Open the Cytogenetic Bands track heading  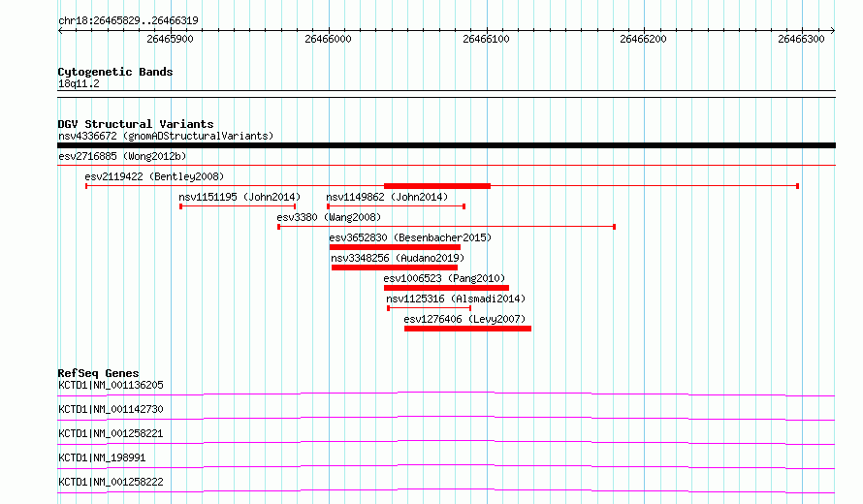click(x=115, y=72)
